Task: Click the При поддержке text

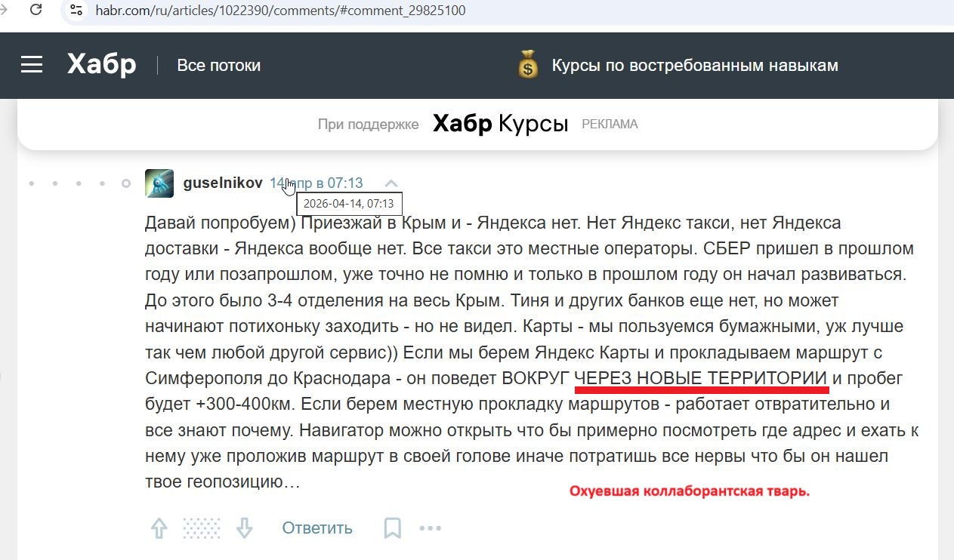Action: click(368, 125)
